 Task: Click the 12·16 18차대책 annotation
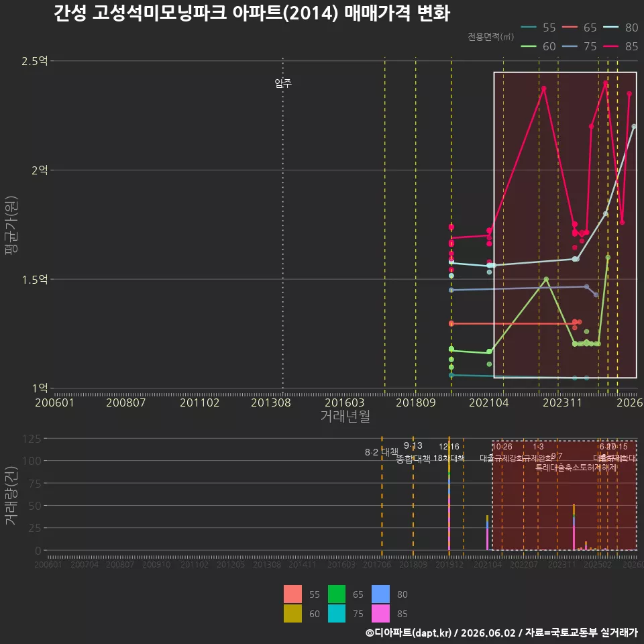pos(449,452)
